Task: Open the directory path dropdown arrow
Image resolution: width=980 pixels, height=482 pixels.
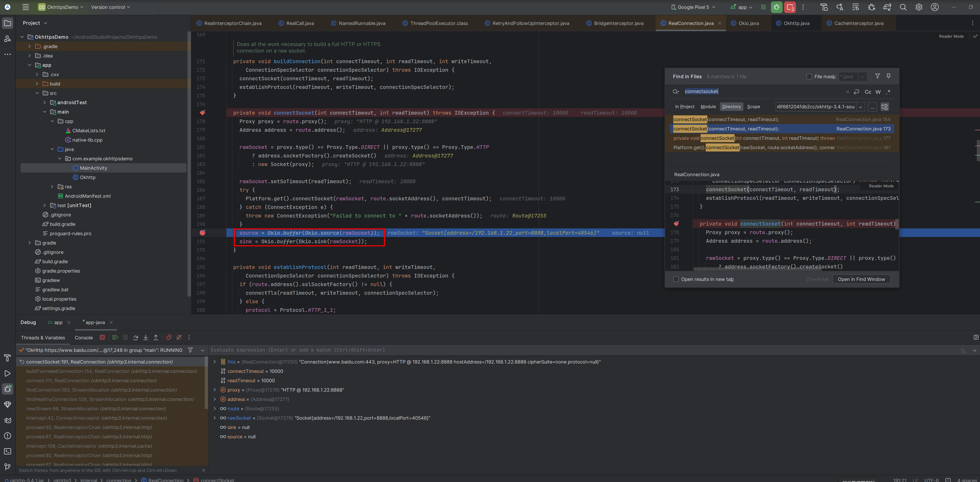Action: [861, 107]
